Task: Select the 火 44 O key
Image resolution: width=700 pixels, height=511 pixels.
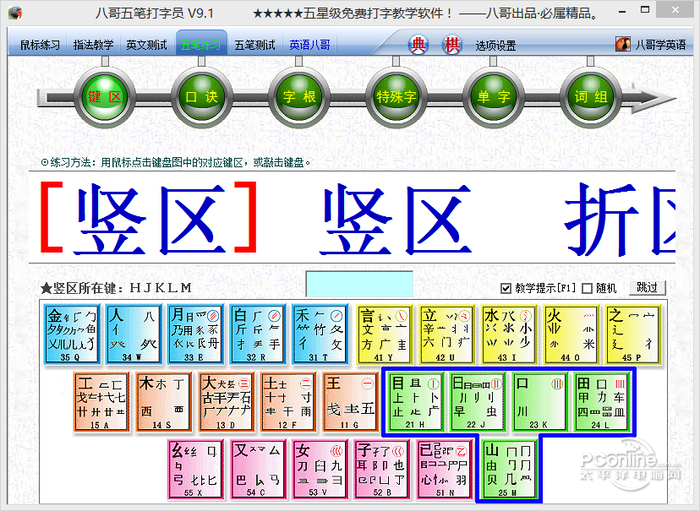Action: tap(571, 334)
